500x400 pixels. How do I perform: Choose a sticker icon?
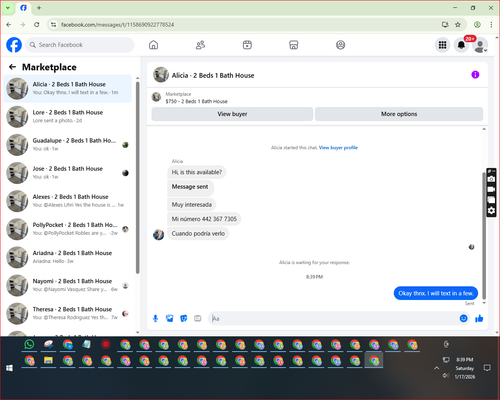pyautogui.click(x=183, y=319)
